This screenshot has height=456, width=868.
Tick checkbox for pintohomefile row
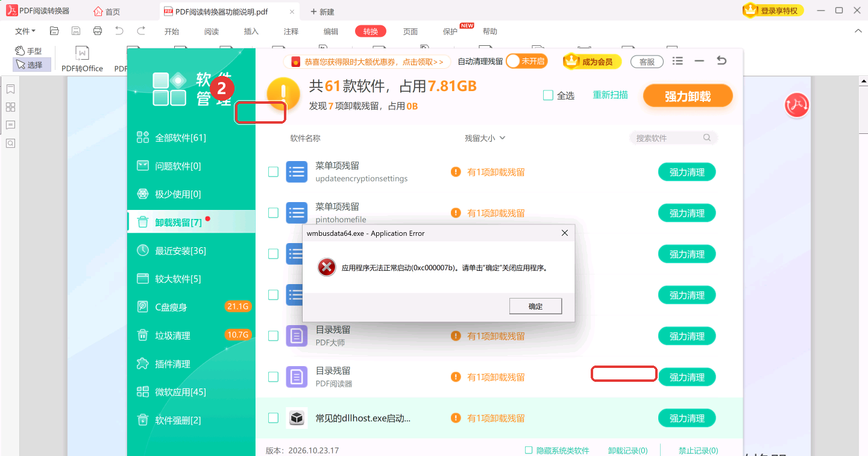(x=273, y=213)
